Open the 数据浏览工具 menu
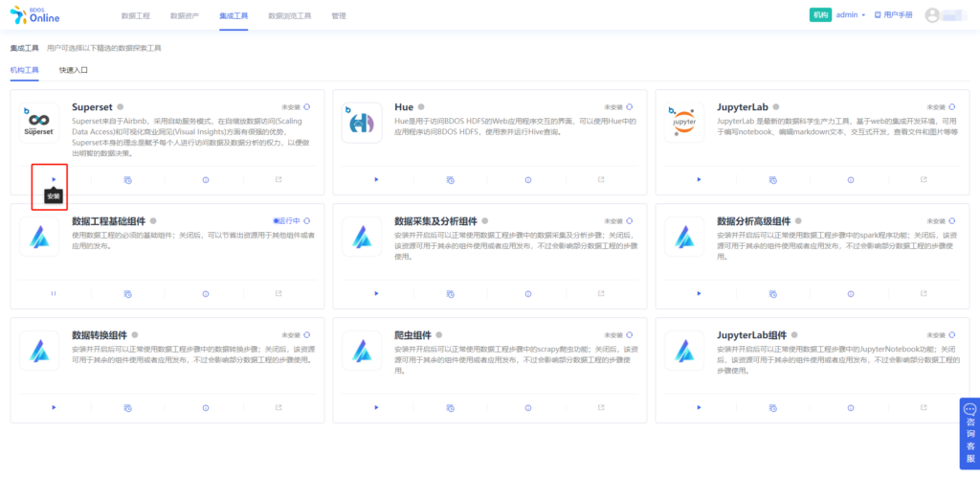 tap(289, 15)
